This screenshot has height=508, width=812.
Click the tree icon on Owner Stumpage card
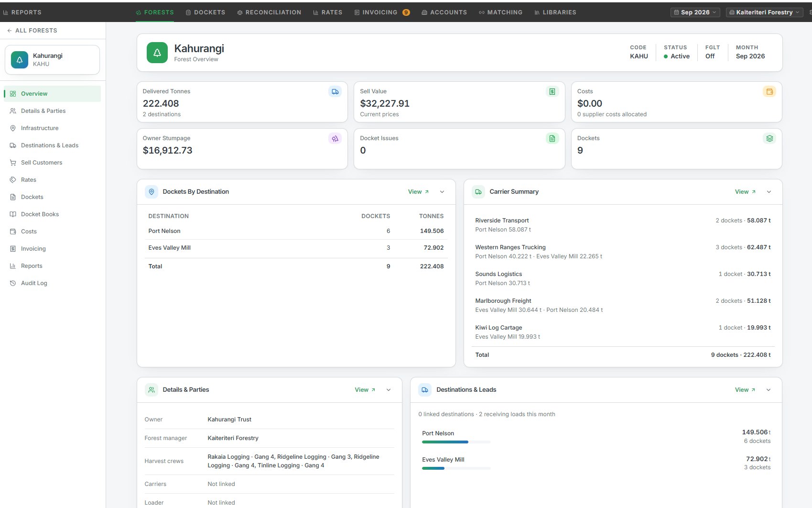[x=335, y=138]
